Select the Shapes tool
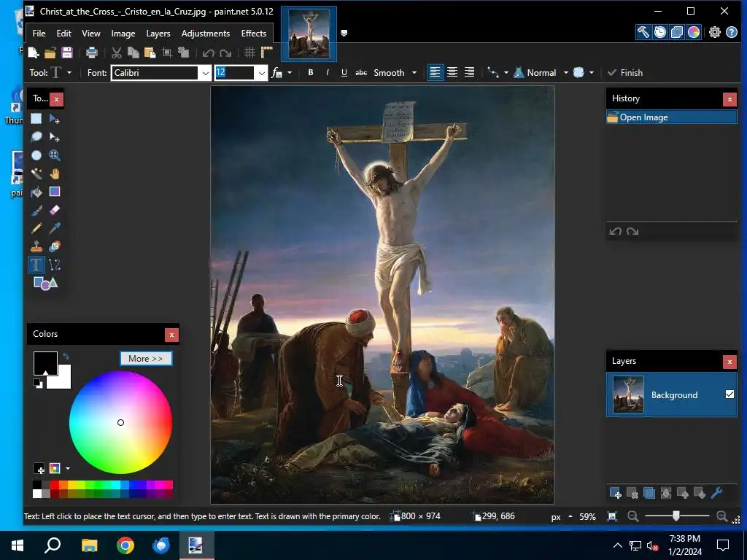 click(45, 283)
